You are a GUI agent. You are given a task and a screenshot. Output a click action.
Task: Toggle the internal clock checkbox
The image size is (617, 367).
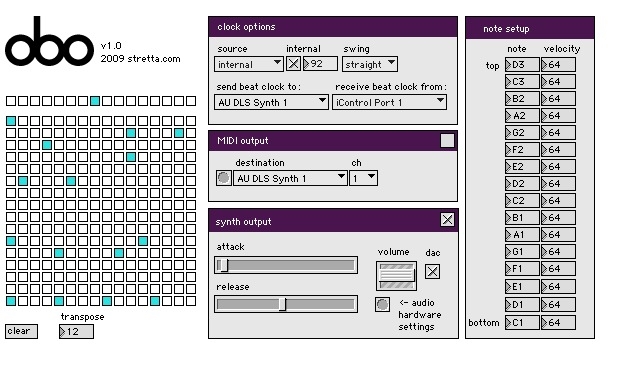coord(293,64)
